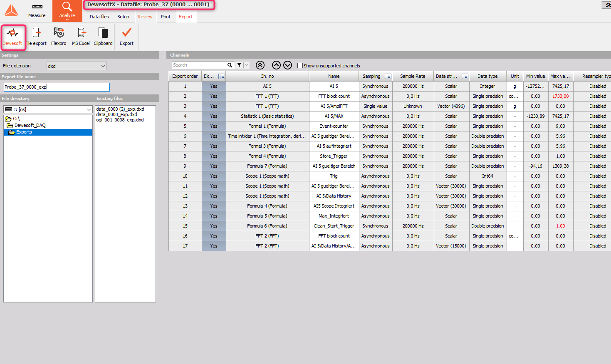Click the Export checkmark button
This screenshot has width=611, height=364.
click(126, 37)
